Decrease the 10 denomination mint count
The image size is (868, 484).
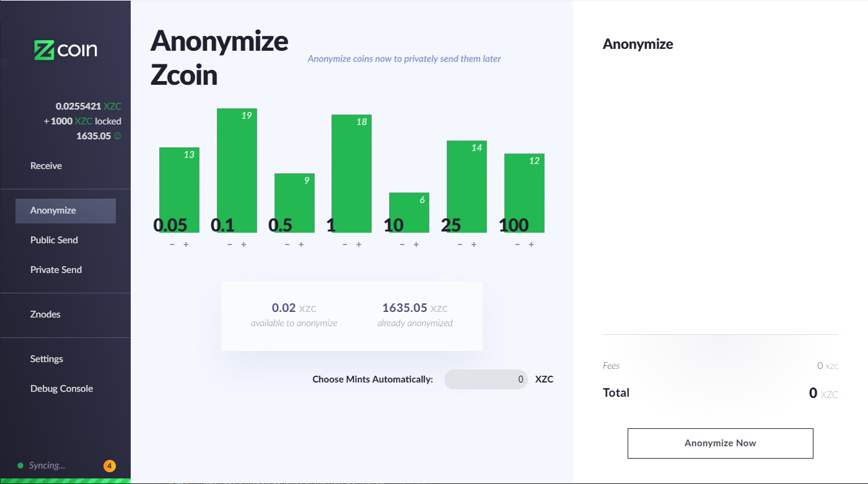pyautogui.click(x=402, y=244)
